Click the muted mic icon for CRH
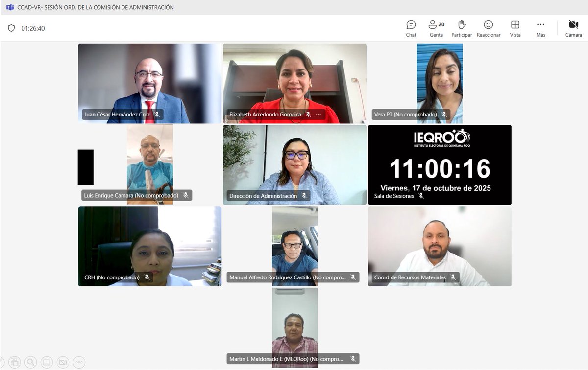 point(147,277)
